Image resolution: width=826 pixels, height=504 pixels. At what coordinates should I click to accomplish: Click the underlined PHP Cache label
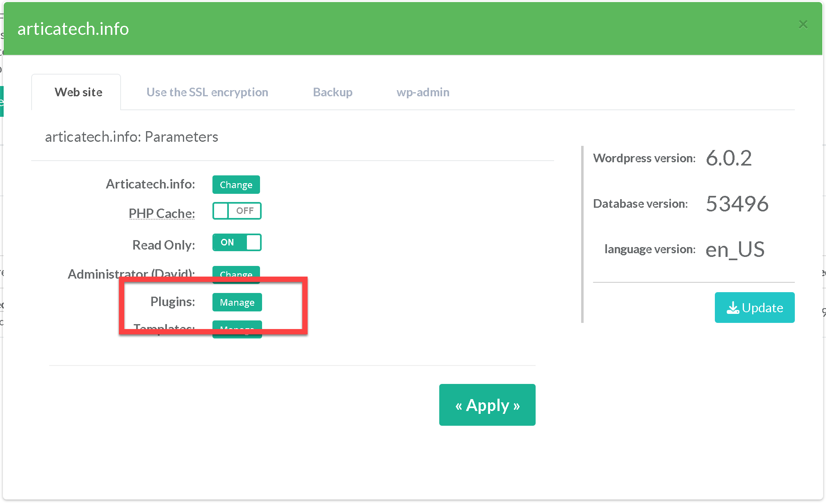162,213
